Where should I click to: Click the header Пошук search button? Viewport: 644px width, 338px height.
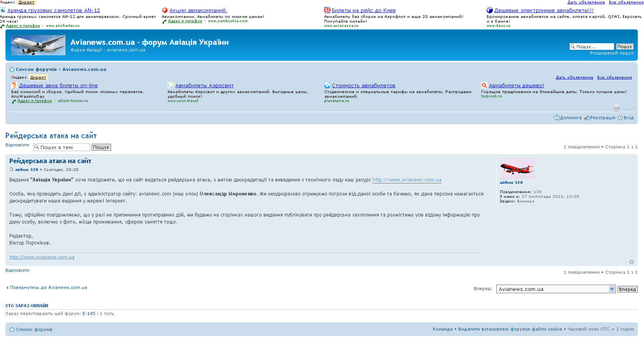coord(625,47)
